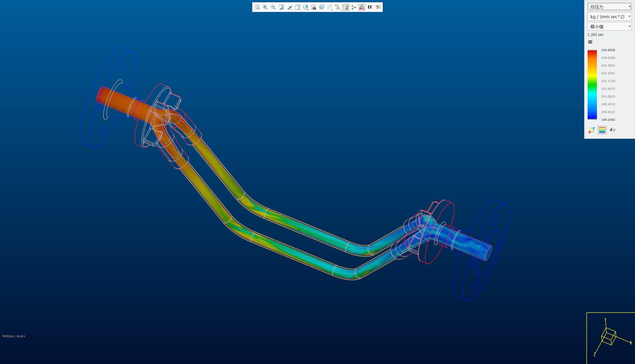Screen dimensions: 635x364
Task: Click the XYZ orientation triad cube
Action: tap(609, 336)
